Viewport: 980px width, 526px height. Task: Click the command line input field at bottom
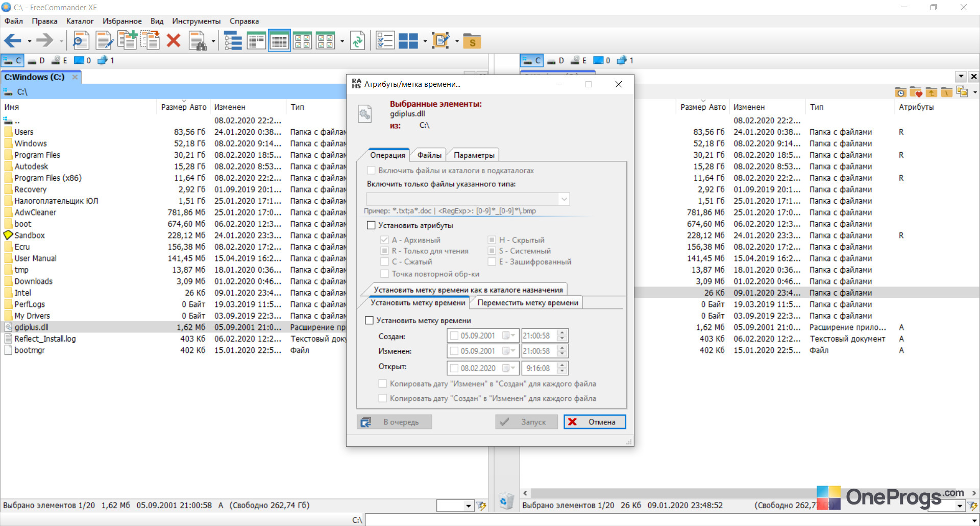point(672,520)
